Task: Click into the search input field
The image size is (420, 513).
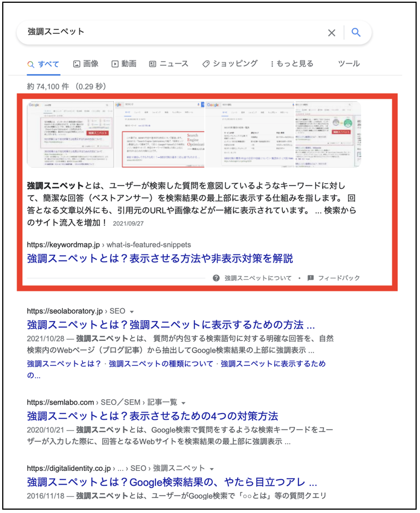Action: (x=167, y=32)
